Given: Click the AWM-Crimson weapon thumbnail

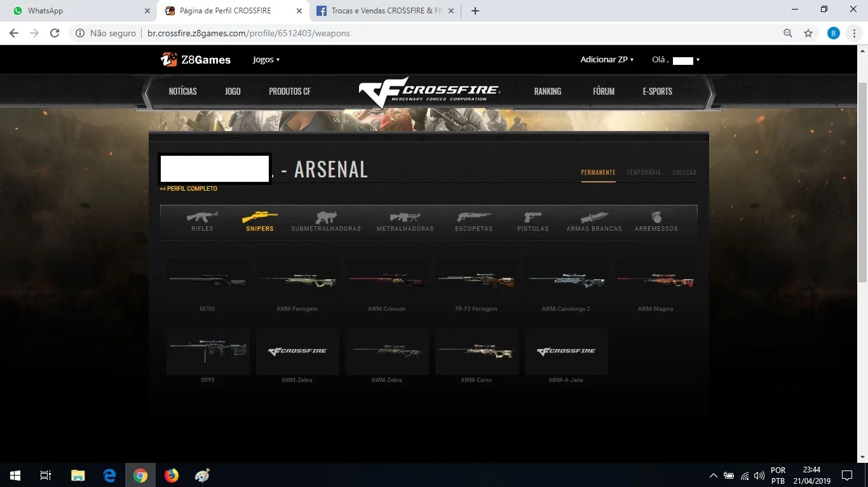Looking at the screenshot, I should [387, 280].
